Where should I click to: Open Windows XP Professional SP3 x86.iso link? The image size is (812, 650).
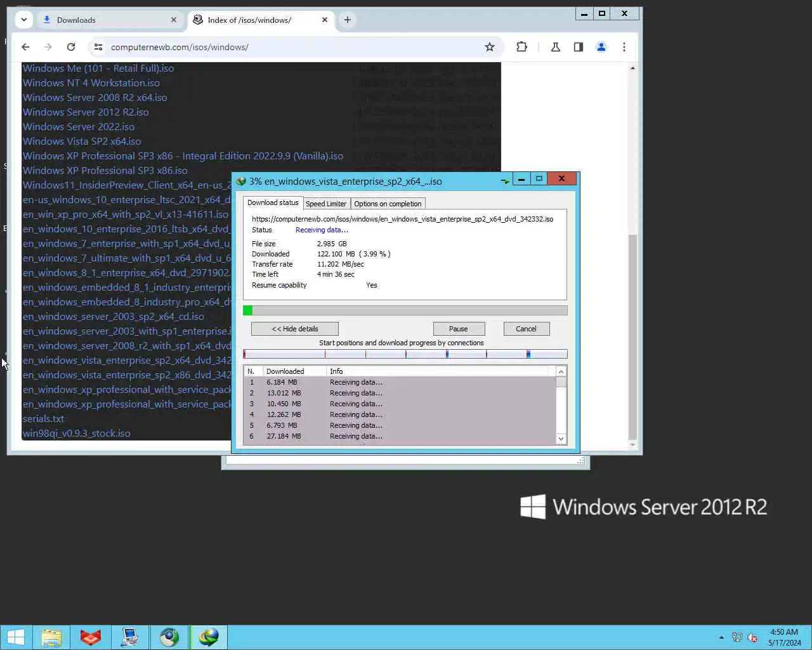105,171
